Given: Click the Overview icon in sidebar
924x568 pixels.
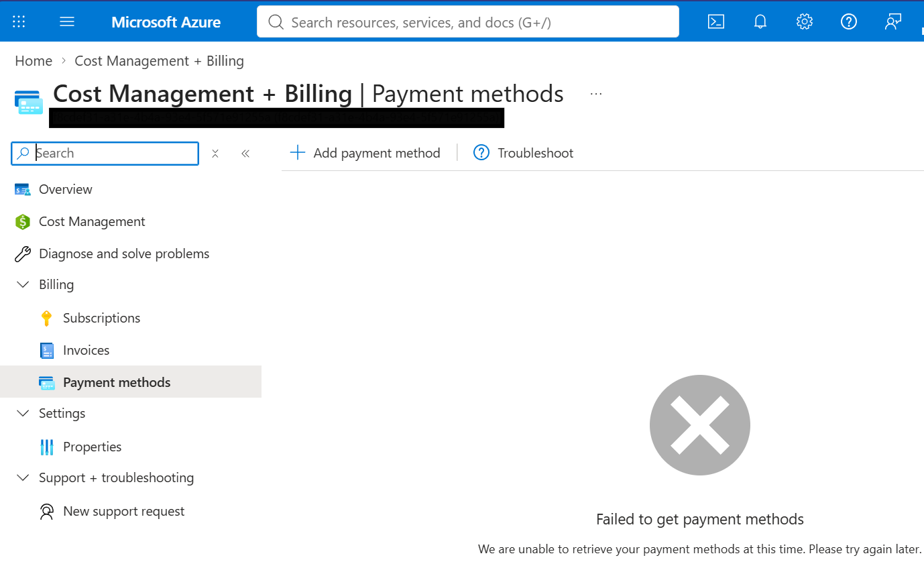Looking at the screenshot, I should [x=23, y=190].
